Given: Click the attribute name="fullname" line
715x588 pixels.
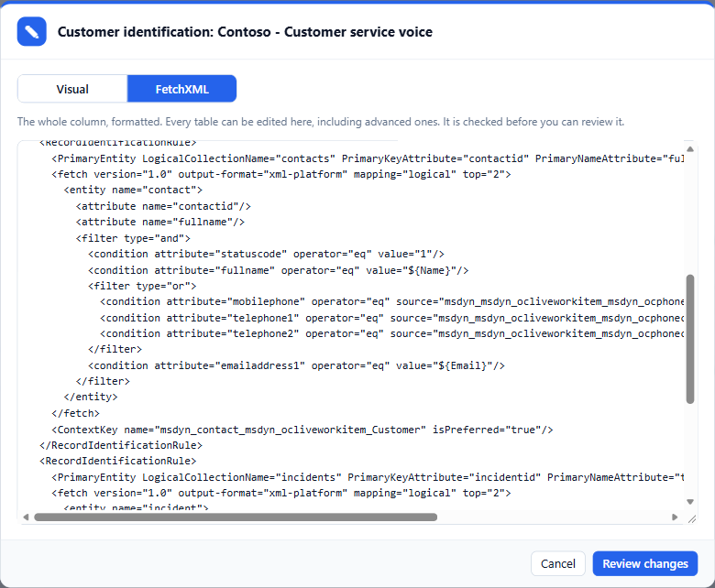Looking at the screenshot, I should pos(160,222).
